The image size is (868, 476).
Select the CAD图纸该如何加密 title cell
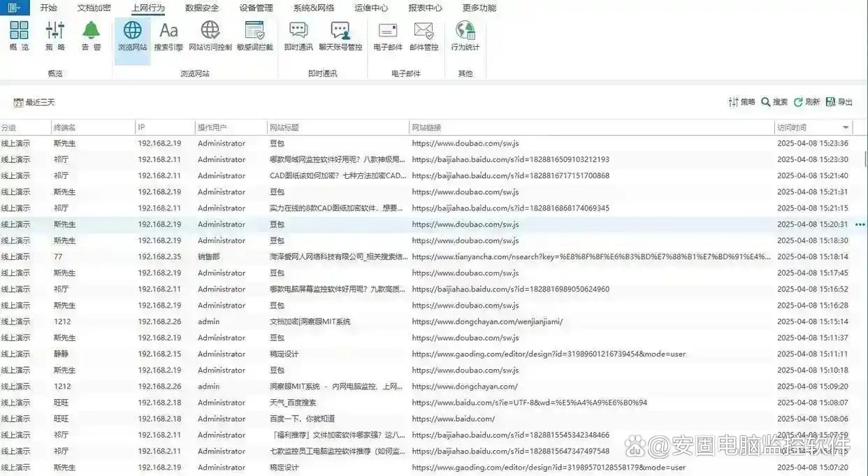(338, 175)
